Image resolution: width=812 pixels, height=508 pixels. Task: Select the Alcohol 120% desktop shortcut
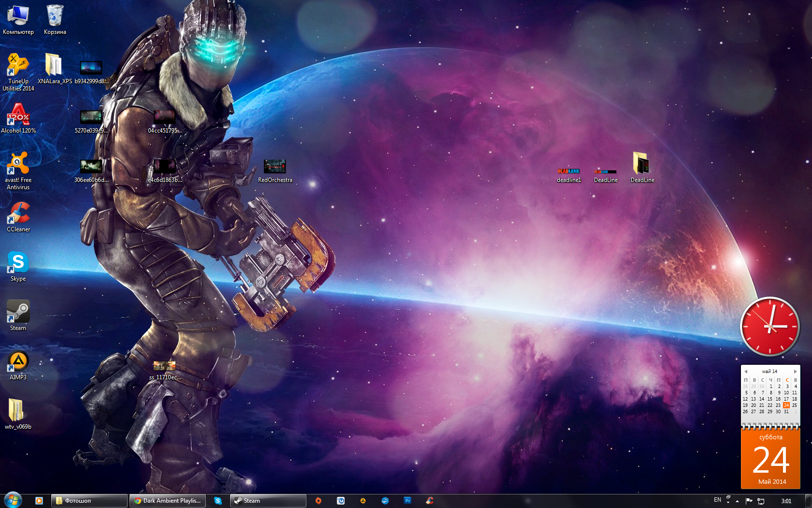tap(18, 118)
